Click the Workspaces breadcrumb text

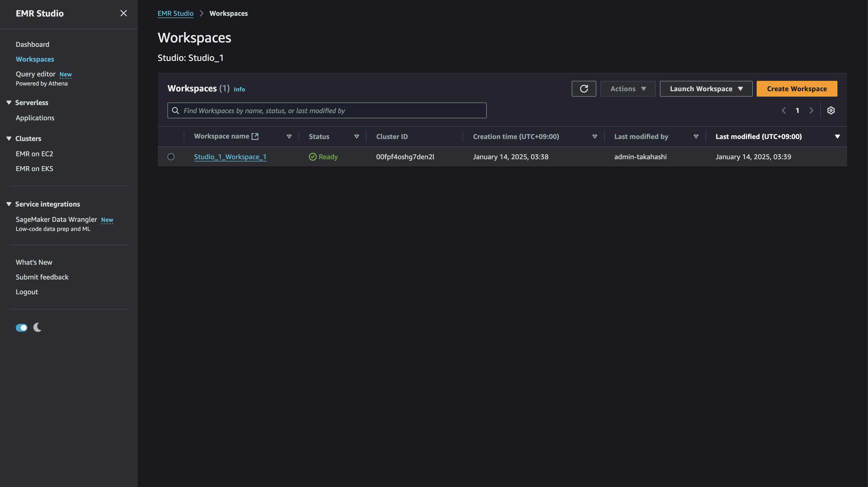(229, 13)
